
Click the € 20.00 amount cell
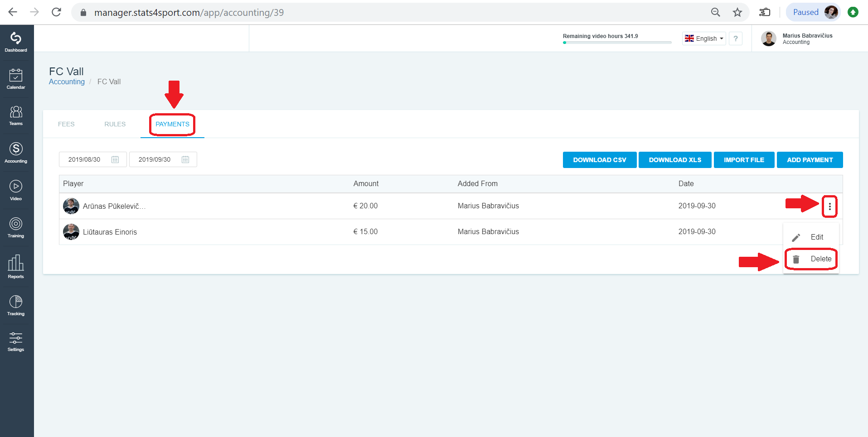(365, 206)
